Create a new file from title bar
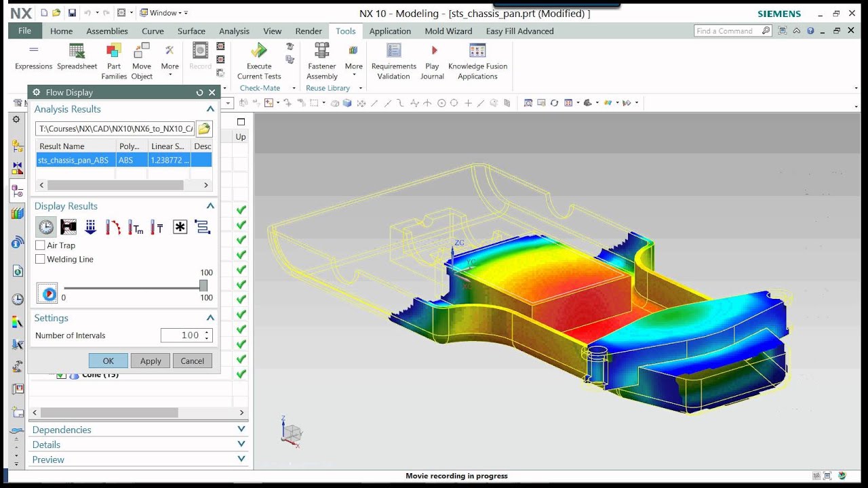Viewport: 868px width, 488px height. tap(44, 13)
